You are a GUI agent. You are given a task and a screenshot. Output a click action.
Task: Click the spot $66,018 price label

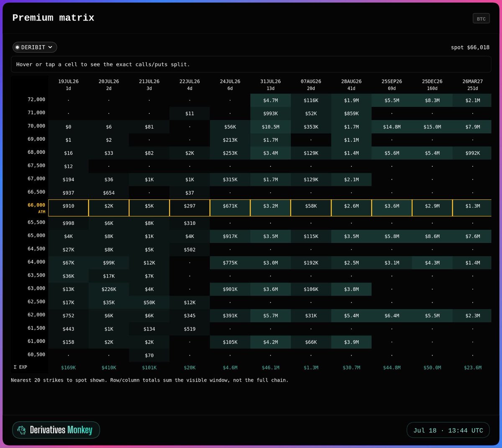(470, 47)
